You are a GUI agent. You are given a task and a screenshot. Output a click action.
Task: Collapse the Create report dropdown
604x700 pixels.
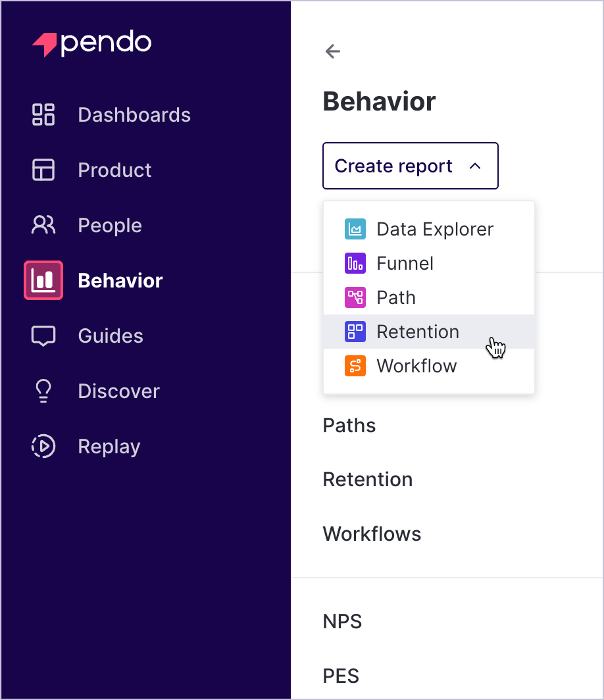pos(411,166)
